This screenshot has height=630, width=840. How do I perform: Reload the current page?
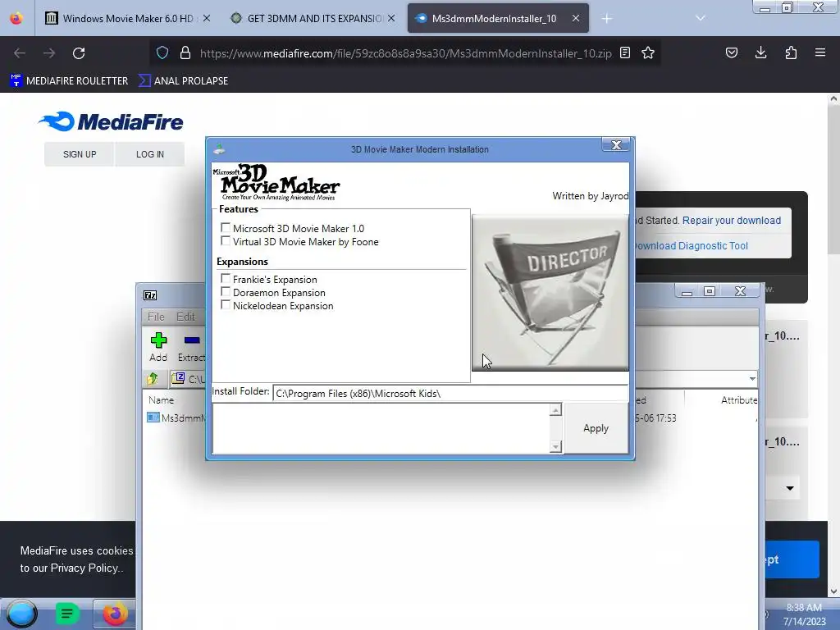point(79,53)
